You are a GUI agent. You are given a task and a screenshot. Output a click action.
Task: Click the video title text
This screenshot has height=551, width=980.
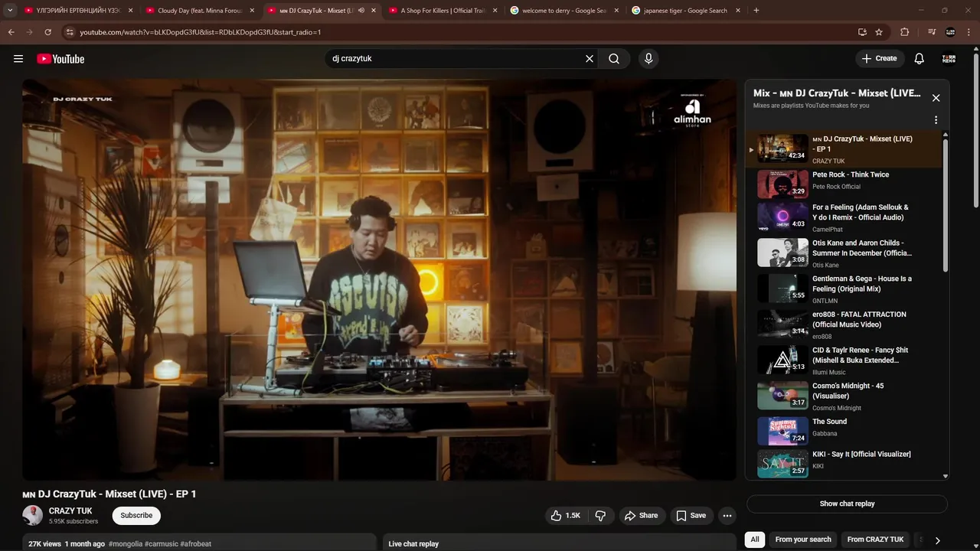(x=109, y=494)
